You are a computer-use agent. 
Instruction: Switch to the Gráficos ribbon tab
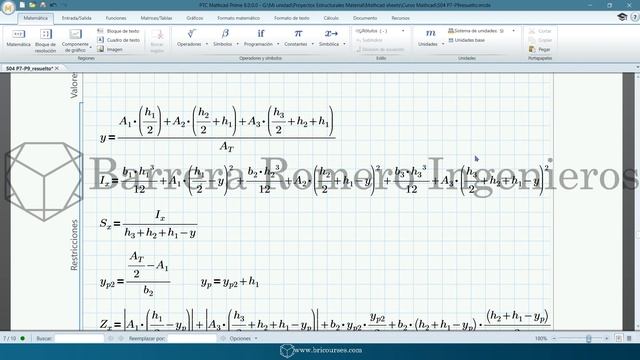[x=195, y=18]
